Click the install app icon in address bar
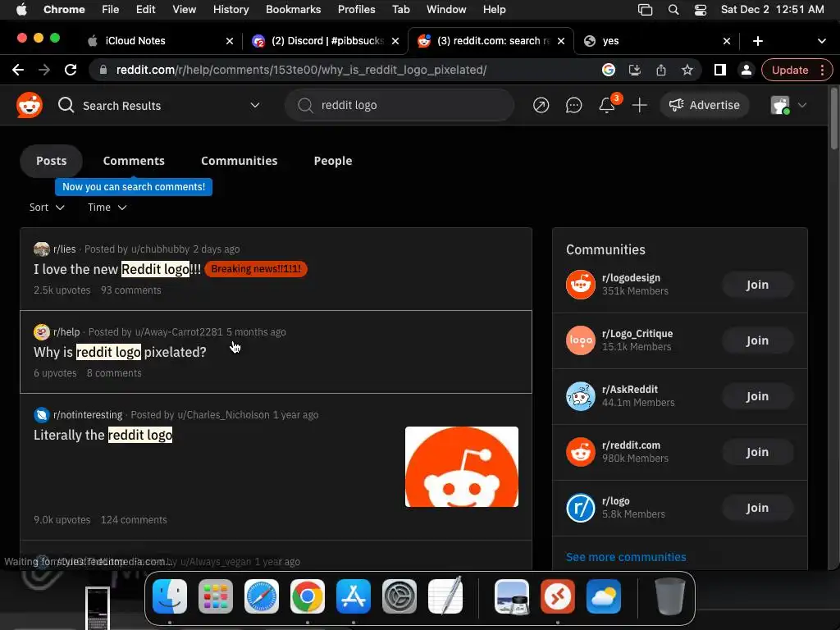 coord(635,70)
